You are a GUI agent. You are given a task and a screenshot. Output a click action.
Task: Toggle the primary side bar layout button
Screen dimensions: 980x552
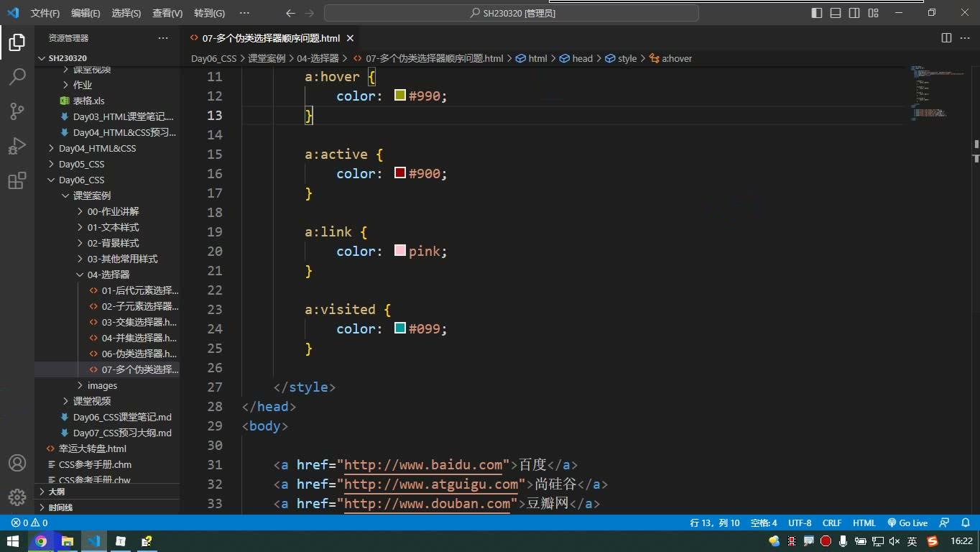[x=817, y=13]
